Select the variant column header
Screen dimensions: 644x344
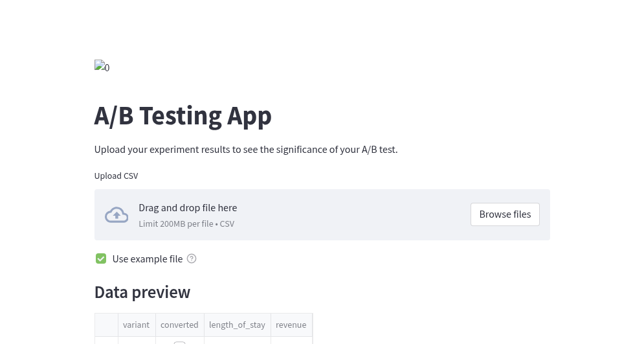pos(137,325)
